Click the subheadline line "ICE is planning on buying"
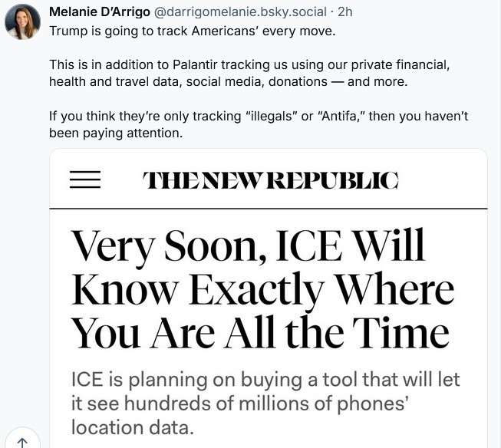Image resolution: width=501 pixels, height=448 pixels. (264, 380)
